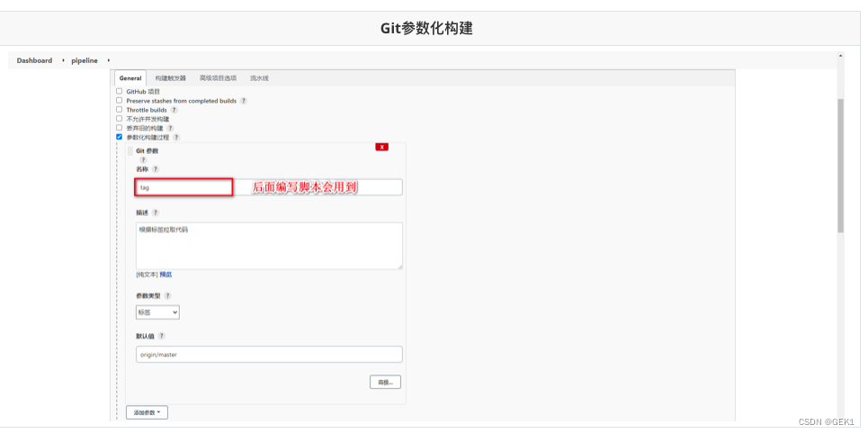Show help for 参数化构建过程 option

click(176, 137)
